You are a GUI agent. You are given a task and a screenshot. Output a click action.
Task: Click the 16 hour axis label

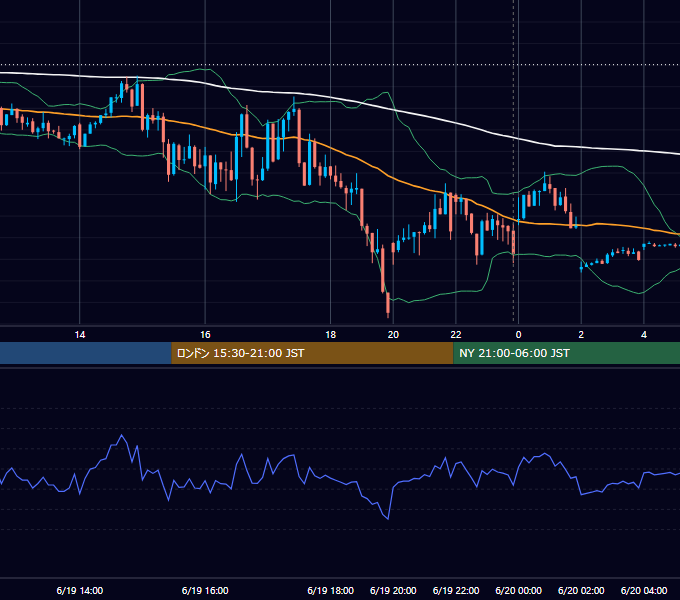[x=205, y=335]
